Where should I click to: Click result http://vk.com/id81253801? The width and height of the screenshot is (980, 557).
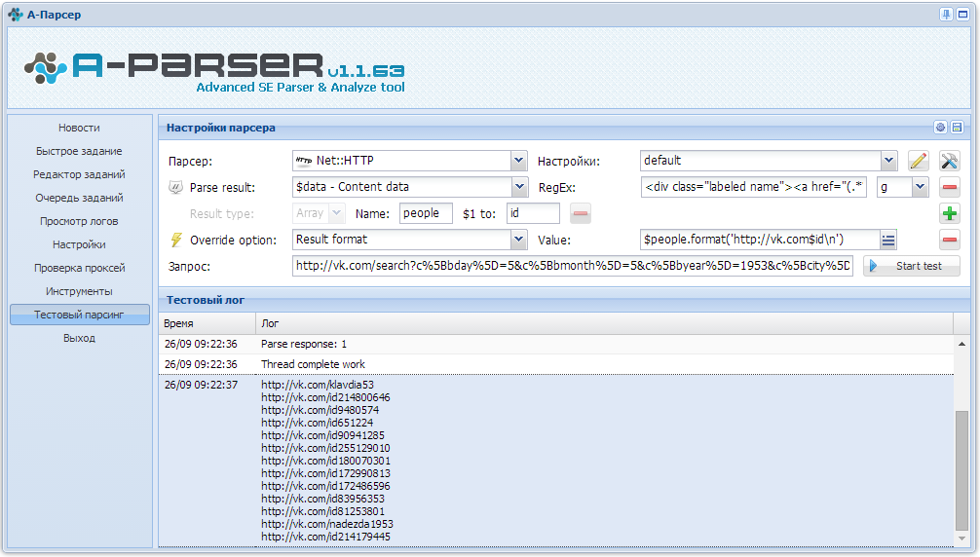click(x=323, y=511)
